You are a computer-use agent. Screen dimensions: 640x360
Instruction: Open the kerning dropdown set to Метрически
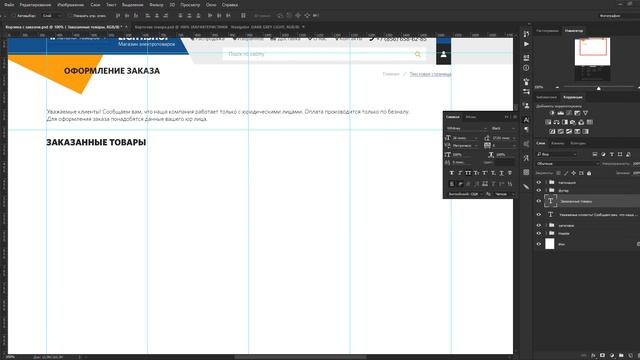[465, 145]
